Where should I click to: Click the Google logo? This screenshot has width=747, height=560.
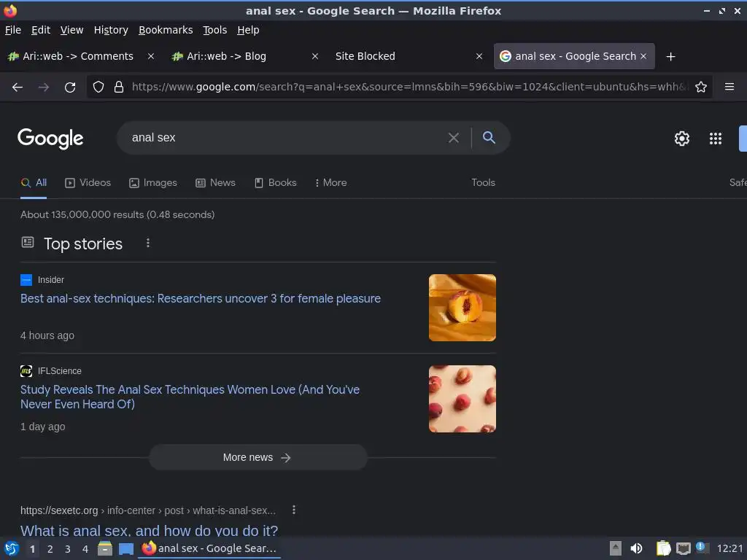coord(50,139)
